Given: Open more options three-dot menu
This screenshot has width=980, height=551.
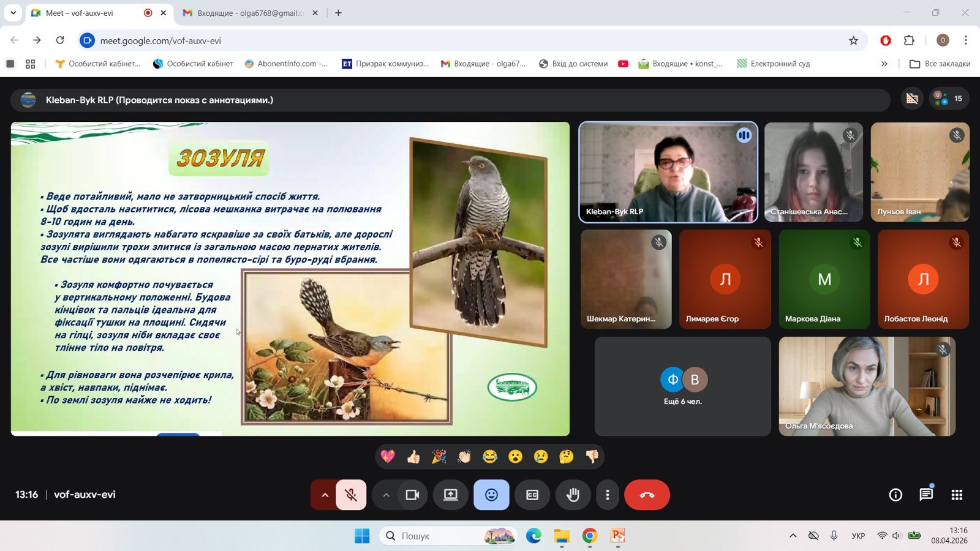Looking at the screenshot, I should click(x=607, y=495).
